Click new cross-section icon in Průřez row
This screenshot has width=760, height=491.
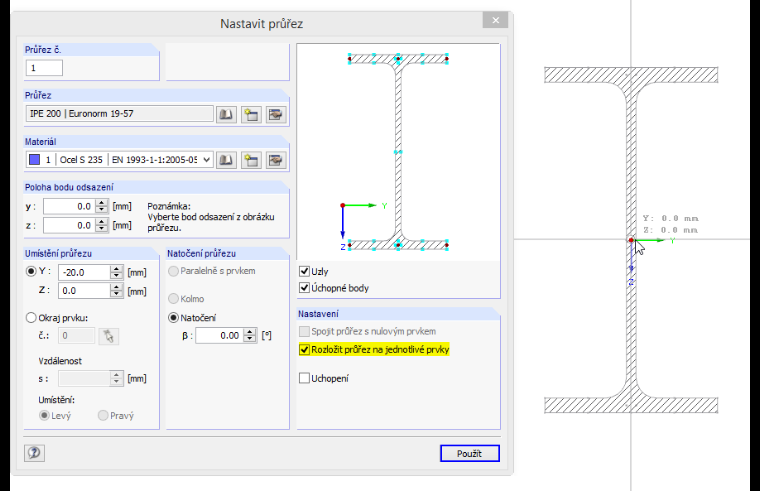tap(251, 114)
